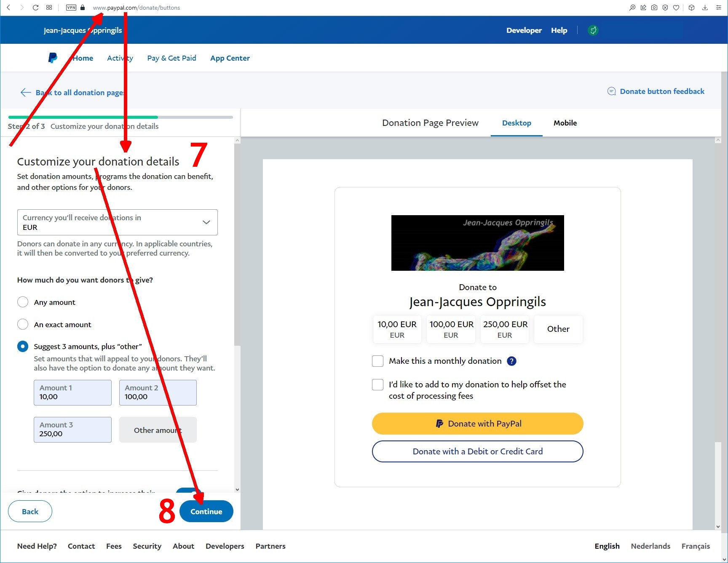The image size is (728, 563).
Task: Open the Developers footer link
Action: tap(225, 546)
